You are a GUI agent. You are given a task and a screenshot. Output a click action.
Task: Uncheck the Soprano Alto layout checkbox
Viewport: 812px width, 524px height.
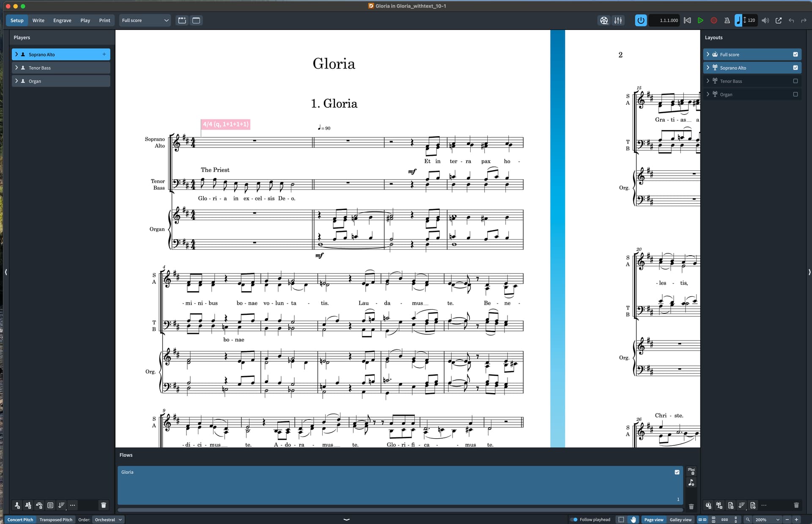(x=795, y=68)
